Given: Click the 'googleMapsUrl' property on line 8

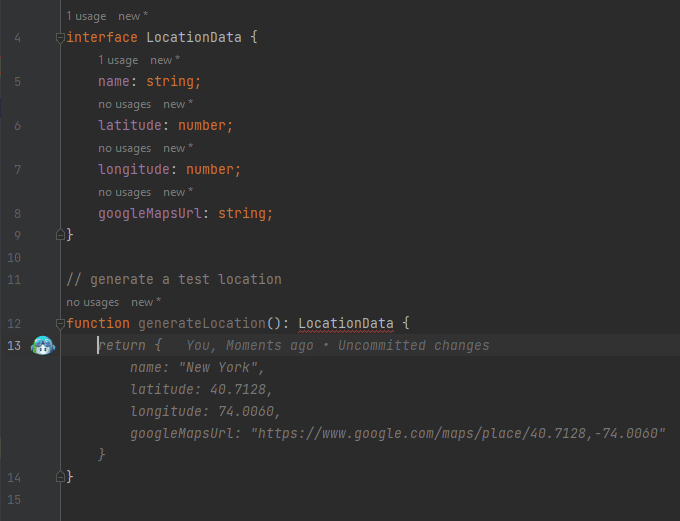Looking at the screenshot, I should tap(150, 213).
